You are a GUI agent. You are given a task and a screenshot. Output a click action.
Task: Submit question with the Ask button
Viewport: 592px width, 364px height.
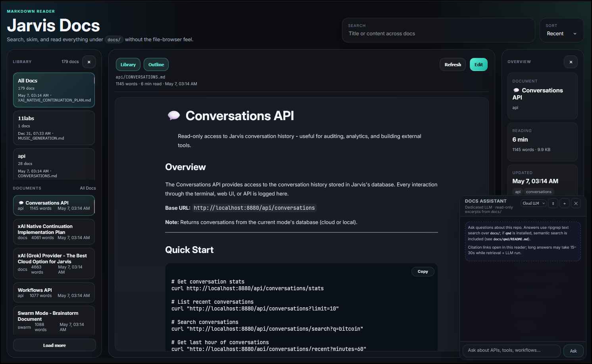click(573, 351)
